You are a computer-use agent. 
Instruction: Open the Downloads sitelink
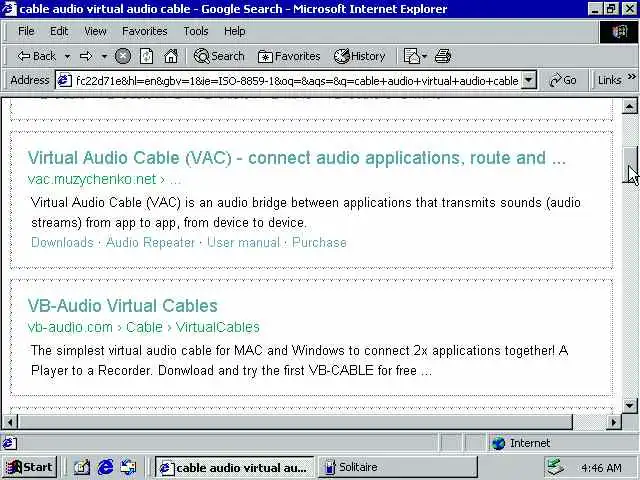coord(62,242)
